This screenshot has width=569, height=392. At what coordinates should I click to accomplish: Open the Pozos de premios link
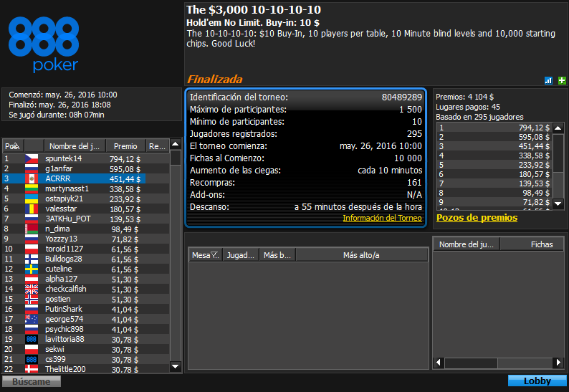point(477,217)
